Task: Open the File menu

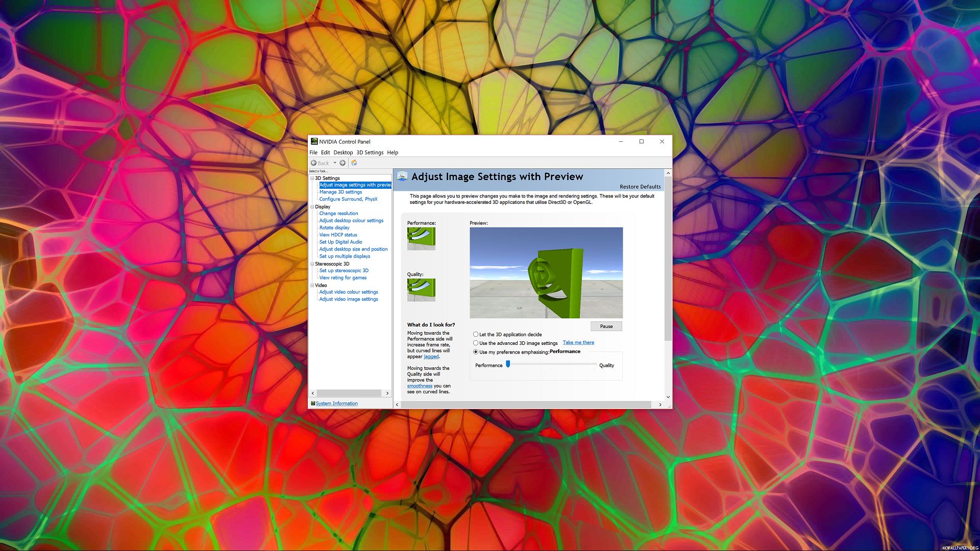Action: [313, 153]
